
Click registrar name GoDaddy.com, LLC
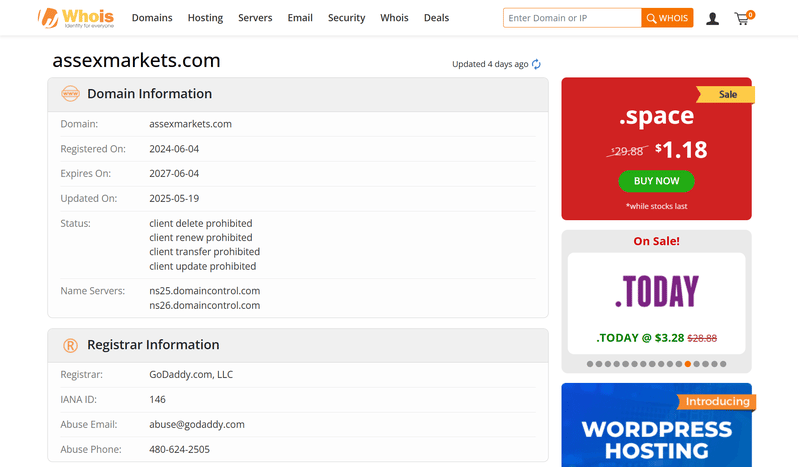(x=191, y=375)
